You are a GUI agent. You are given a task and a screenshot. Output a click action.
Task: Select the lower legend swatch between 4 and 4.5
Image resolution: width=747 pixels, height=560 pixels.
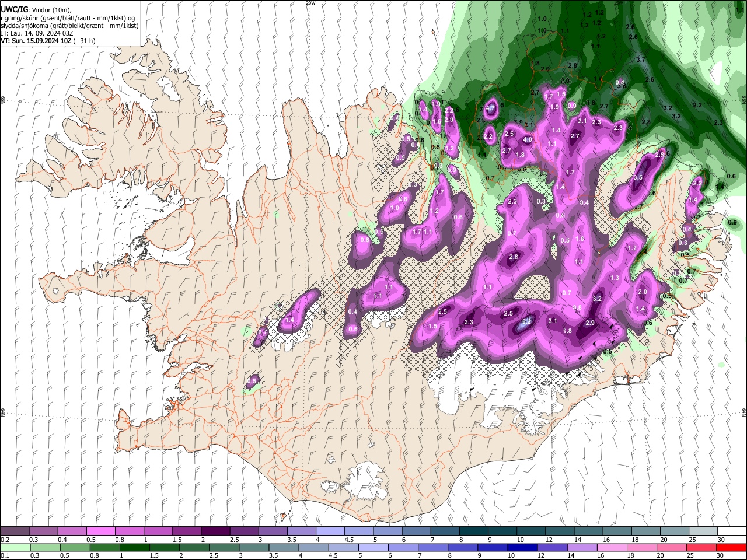pyautogui.click(x=313, y=547)
